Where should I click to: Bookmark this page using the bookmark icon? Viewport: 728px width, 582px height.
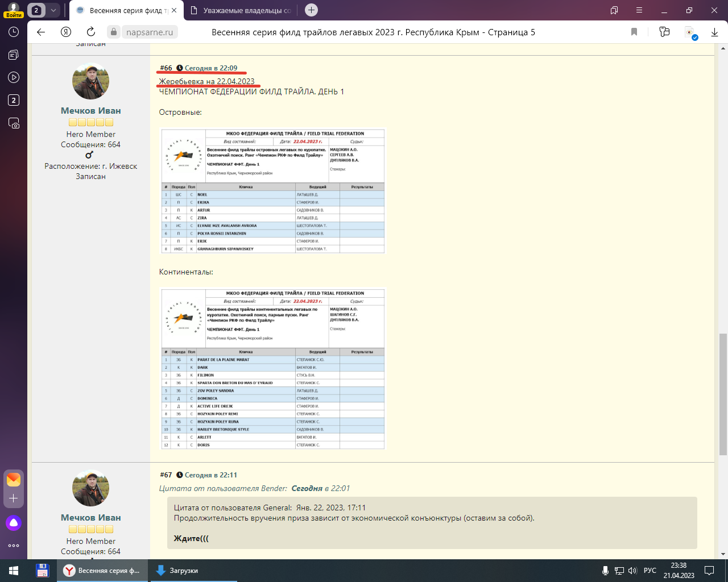coord(634,32)
